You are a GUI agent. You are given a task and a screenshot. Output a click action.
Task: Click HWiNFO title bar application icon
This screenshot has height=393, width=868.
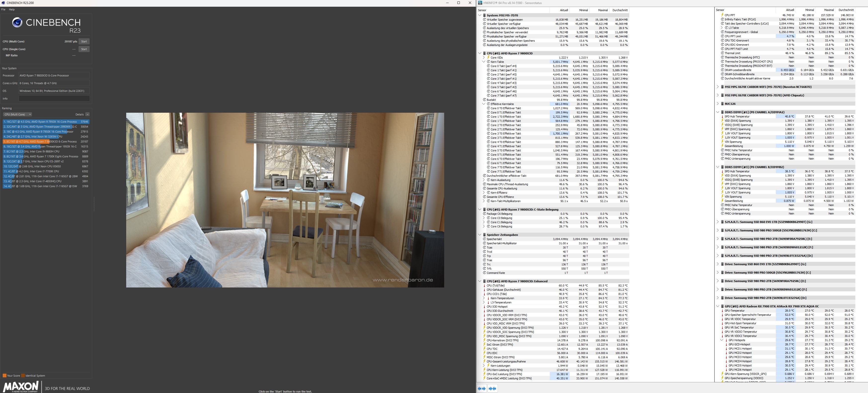point(480,3)
